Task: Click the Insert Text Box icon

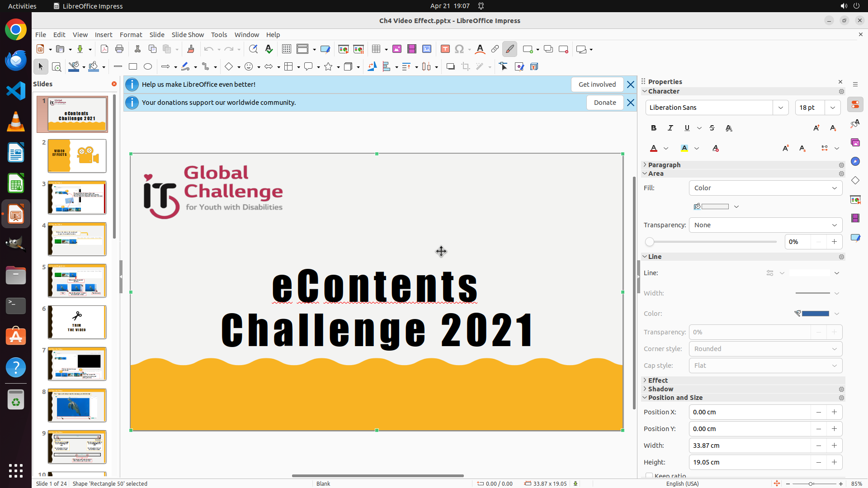Action: (445, 49)
